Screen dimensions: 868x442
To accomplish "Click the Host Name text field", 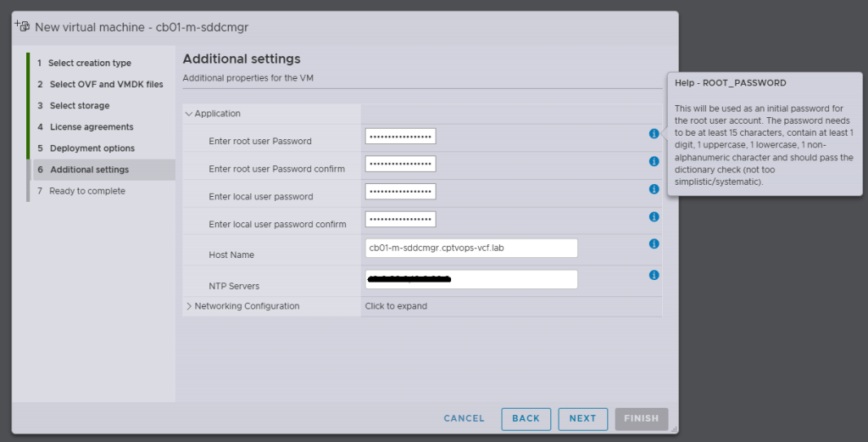I will tap(471, 248).
